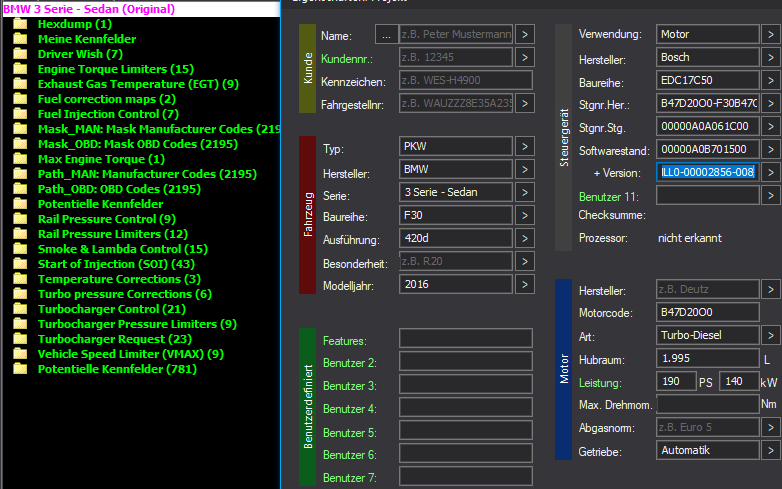Open the Meine Kennfelder folder

(87, 39)
